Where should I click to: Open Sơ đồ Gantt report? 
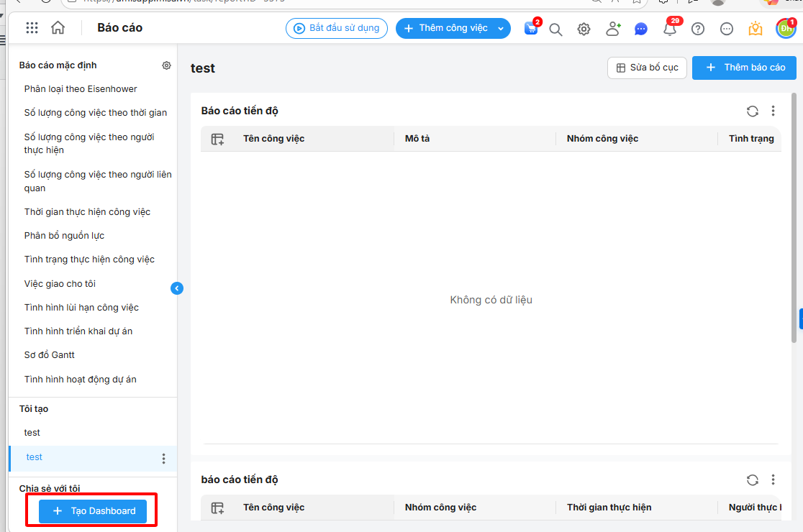pyautogui.click(x=49, y=354)
